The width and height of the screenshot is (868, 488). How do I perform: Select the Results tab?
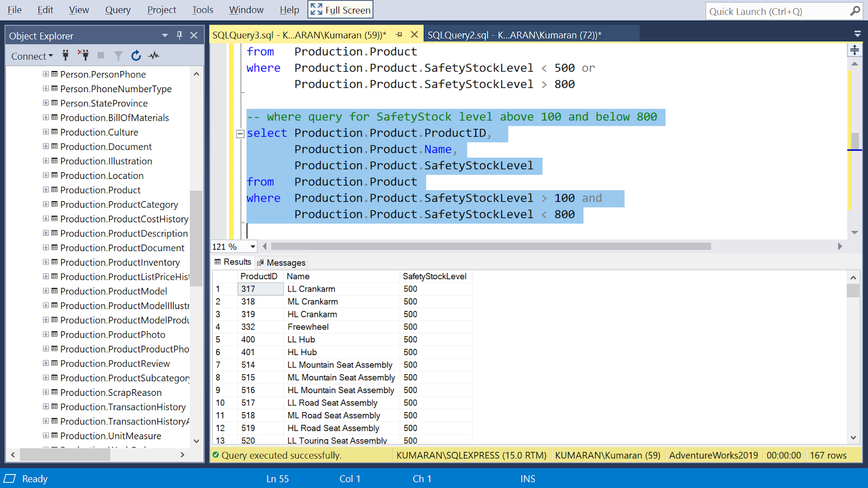click(233, 262)
